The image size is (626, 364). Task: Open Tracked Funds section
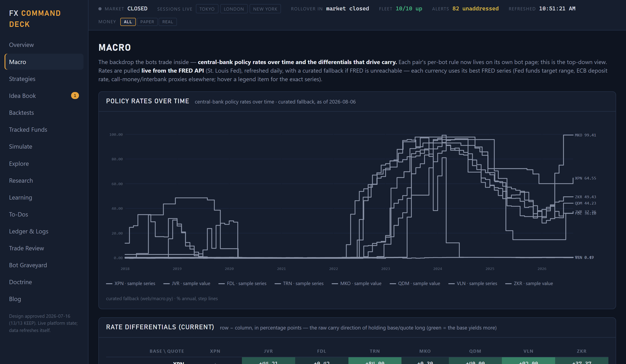point(28,130)
